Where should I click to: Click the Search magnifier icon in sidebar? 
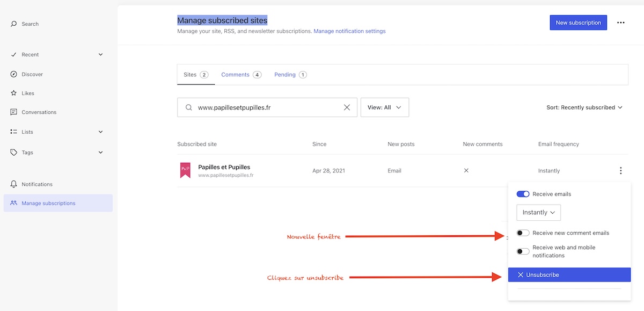point(14,24)
